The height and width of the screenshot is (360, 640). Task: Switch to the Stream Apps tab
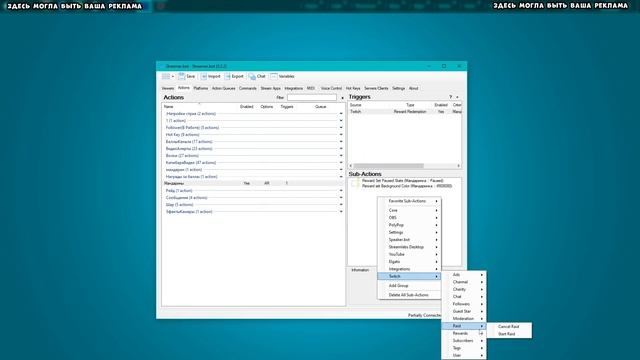point(271,88)
